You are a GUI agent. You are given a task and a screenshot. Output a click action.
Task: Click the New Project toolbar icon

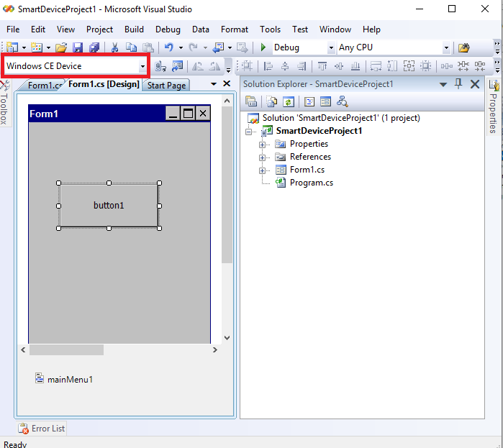pyautogui.click(x=12, y=47)
